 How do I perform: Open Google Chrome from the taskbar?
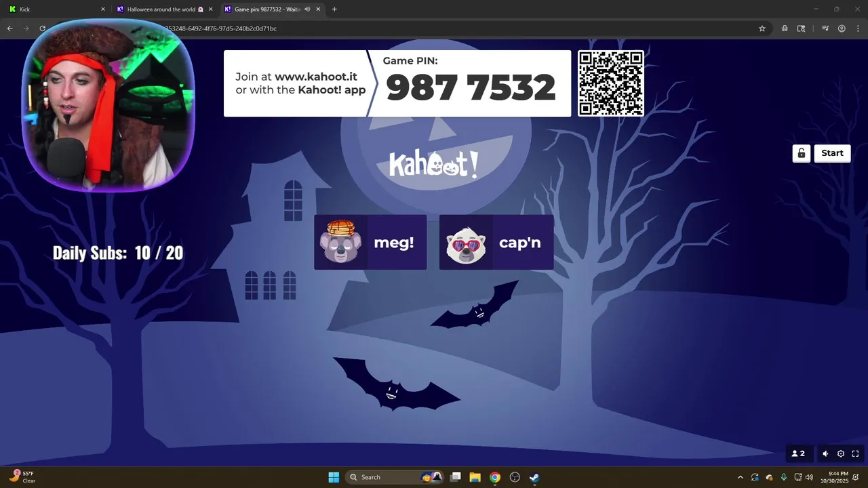click(495, 477)
